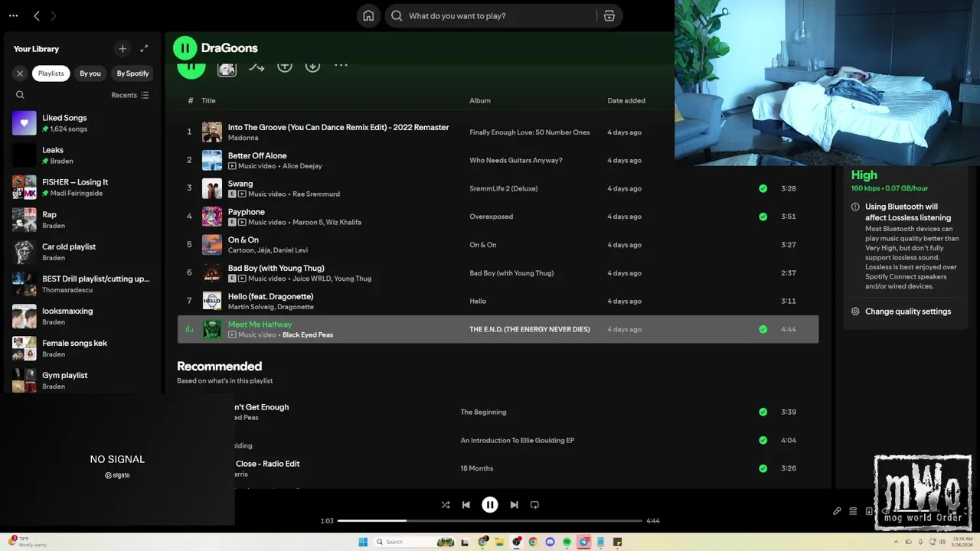Pause the DraGoons playlist from sticky header
Screen dimensions: 980x551
[x=185, y=48]
